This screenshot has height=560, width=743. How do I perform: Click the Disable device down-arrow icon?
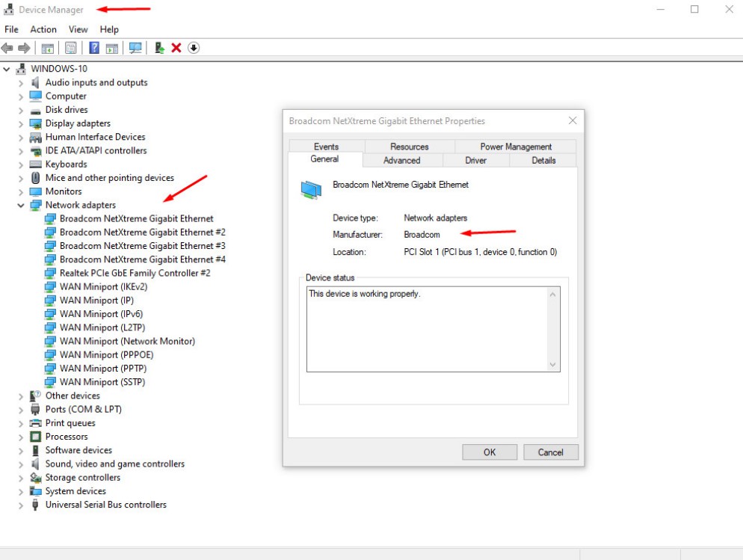click(194, 48)
